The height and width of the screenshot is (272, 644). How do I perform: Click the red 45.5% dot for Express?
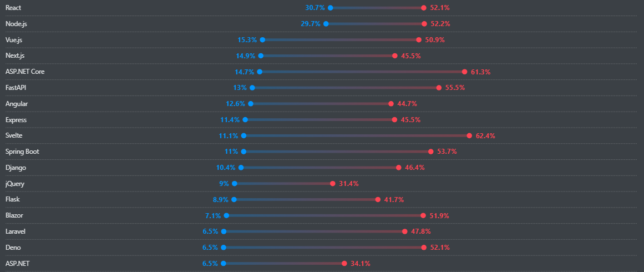coord(394,120)
